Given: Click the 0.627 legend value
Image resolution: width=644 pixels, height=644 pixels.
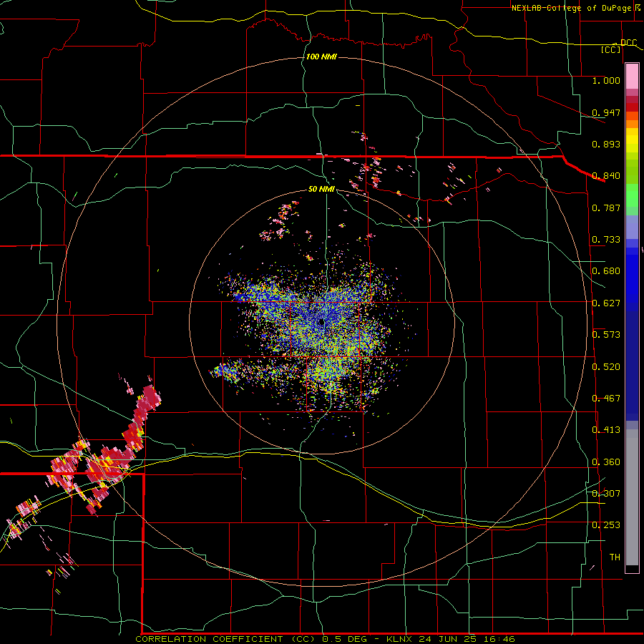Looking at the screenshot, I should [x=606, y=303].
